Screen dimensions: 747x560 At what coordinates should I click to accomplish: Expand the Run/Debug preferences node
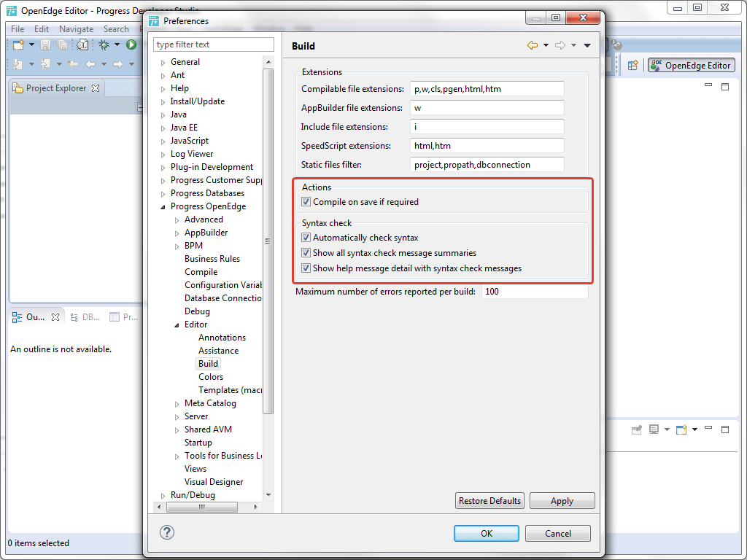point(163,496)
